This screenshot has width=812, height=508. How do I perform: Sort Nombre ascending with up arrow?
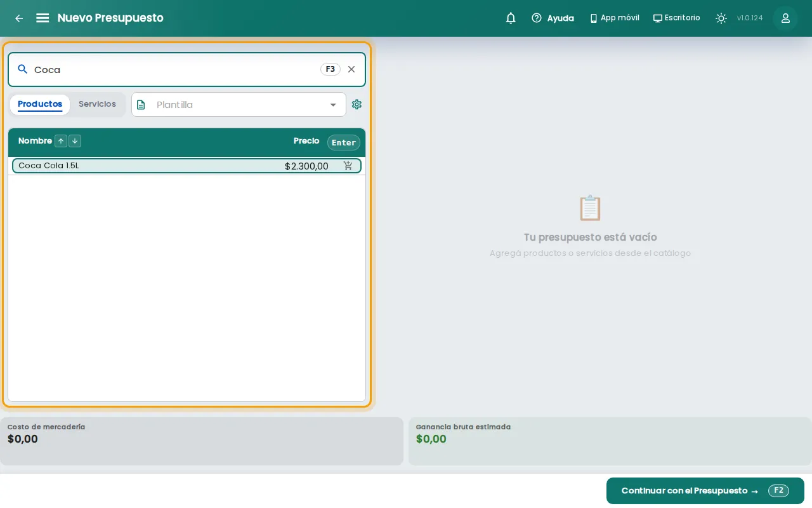click(x=61, y=141)
